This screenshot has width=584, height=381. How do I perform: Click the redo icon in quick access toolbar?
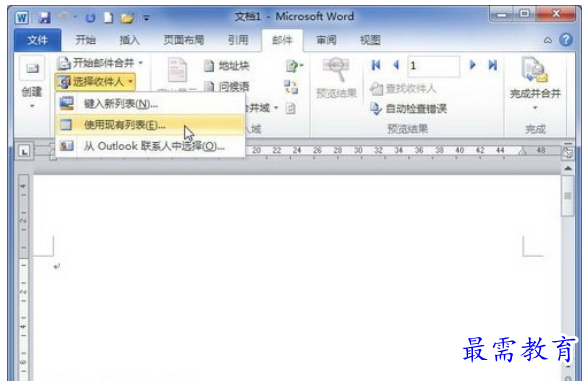click(90, 18)
